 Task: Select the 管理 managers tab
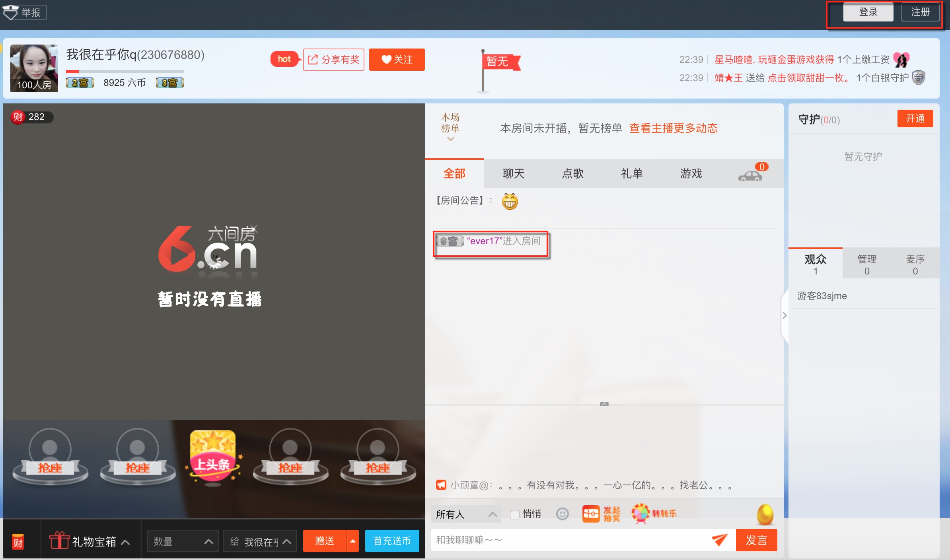(x=867, y=264)
